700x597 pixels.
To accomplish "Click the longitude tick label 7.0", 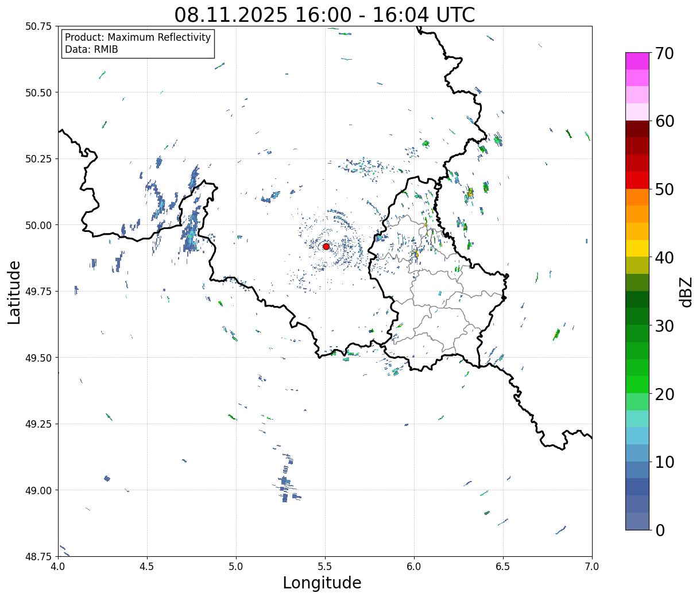I will (592, 567).
